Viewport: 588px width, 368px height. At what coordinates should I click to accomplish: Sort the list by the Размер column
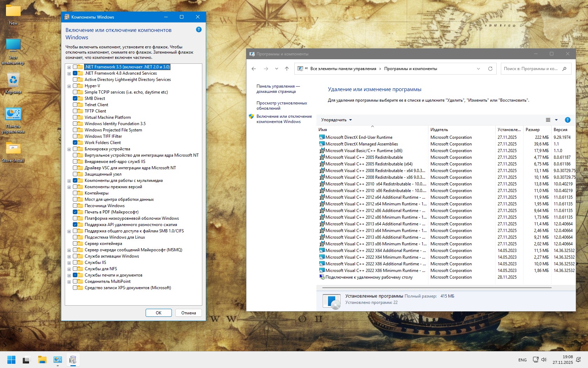click(532, 130)
